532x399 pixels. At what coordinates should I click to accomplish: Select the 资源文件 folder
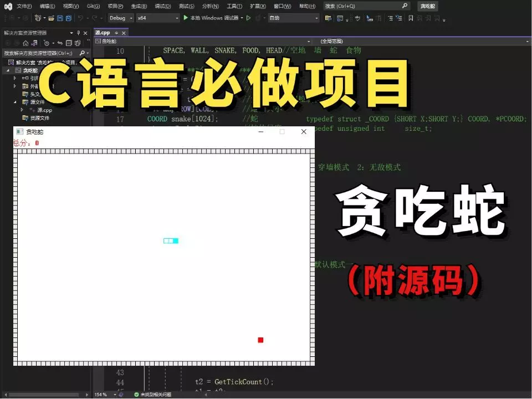pos(36,118)
